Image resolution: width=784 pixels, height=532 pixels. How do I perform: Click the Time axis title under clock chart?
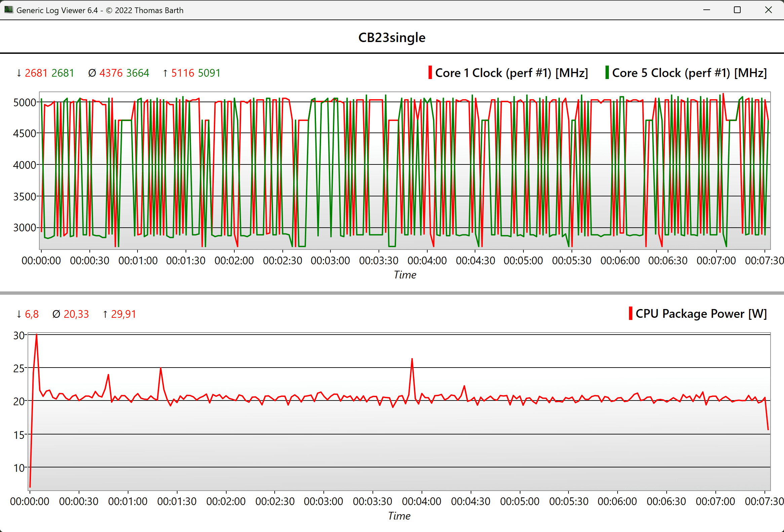[405, 275]
